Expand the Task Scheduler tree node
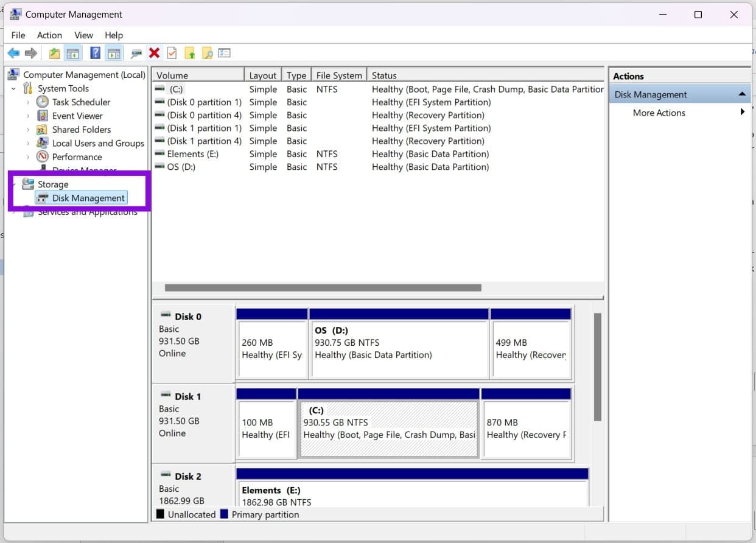 point(28,102)
